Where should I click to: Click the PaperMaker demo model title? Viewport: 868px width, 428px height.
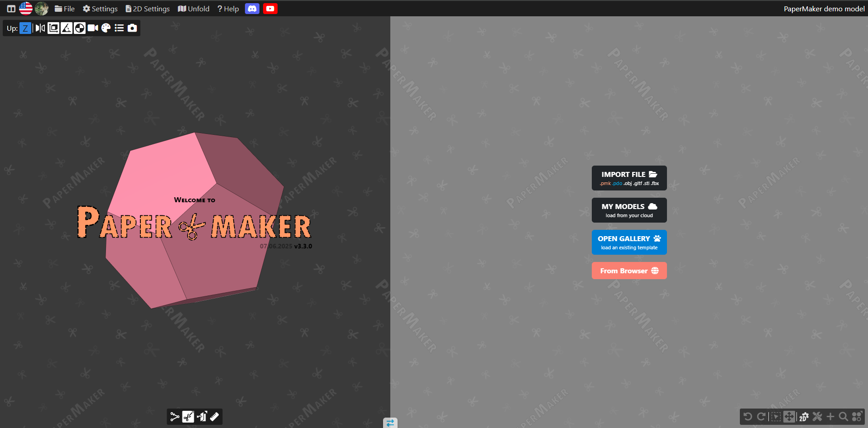(x=824, y=9)
